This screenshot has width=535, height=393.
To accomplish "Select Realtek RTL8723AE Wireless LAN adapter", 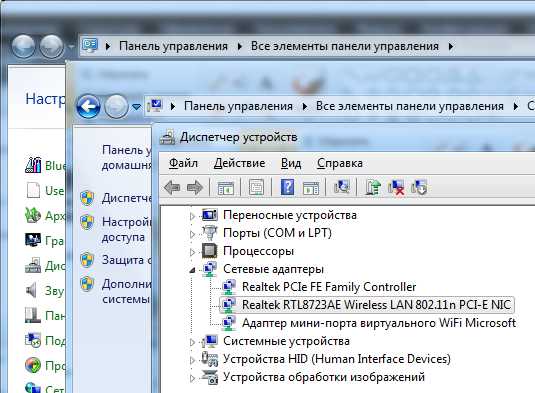I will click(376, 305).
